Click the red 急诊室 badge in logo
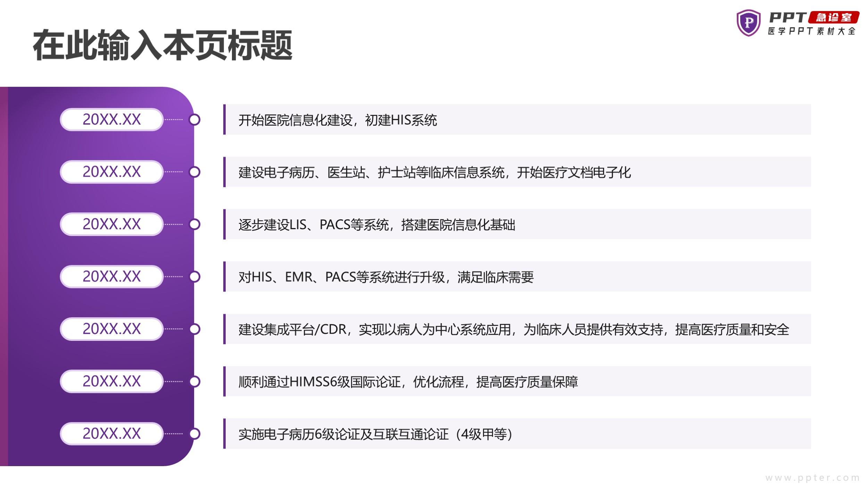868x488 pixels. pos(833,17)
